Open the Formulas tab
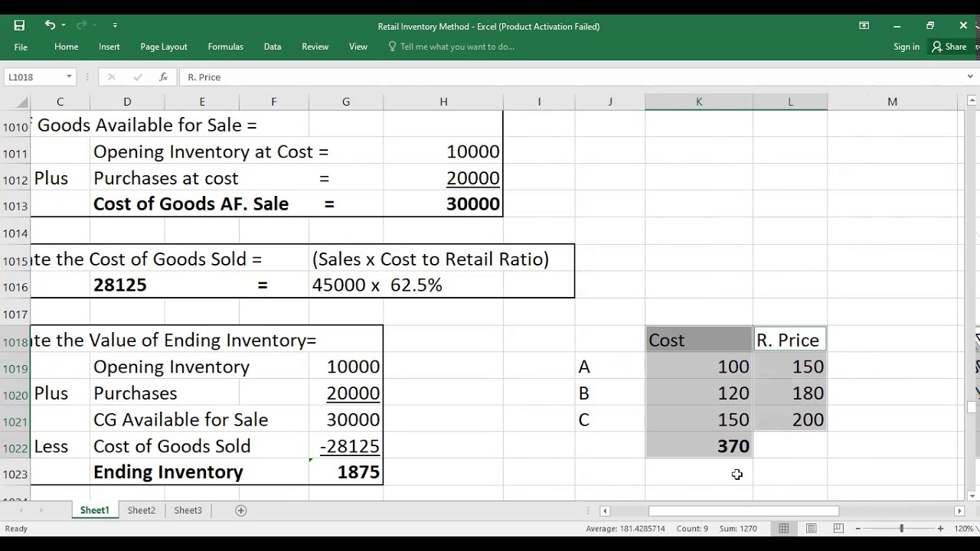This screenshot has height=551, width=980. pyautogui.click(x=225, y=47)
